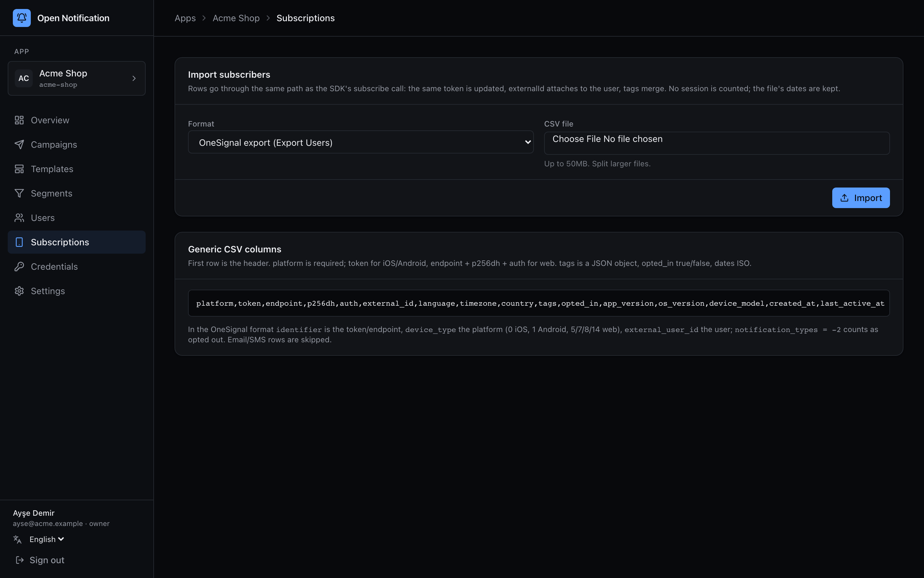Click the Sign out link
Screen dimensions: 924x578
point(40,560)
